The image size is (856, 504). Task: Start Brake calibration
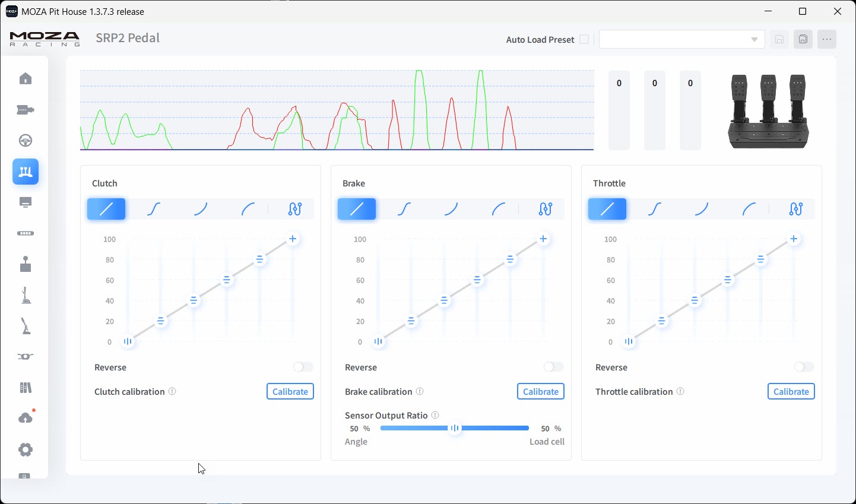click(540, 391)
